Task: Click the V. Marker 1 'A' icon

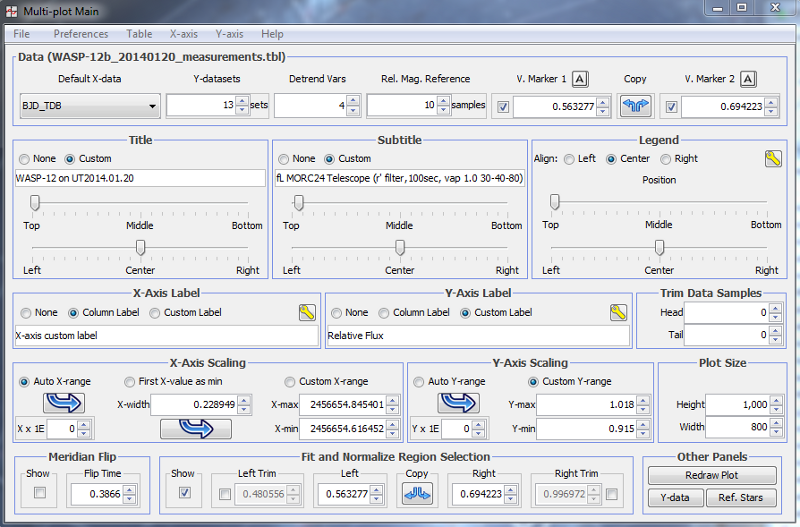Action: 580,80
